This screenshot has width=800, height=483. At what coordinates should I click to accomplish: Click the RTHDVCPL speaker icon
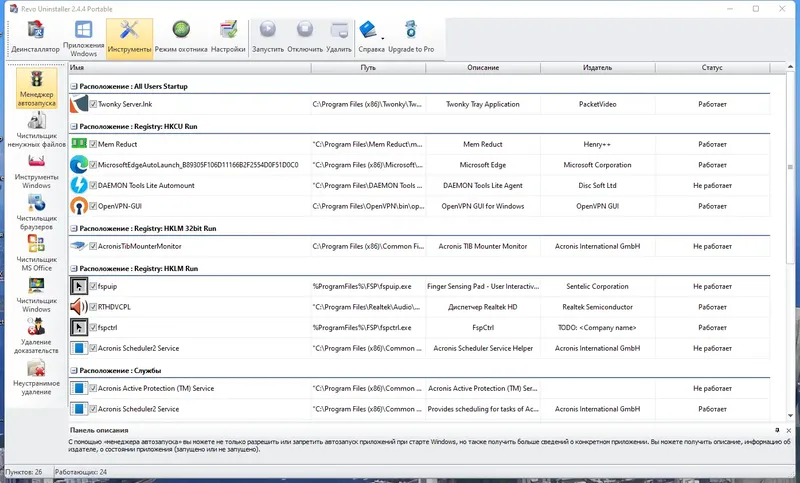(79, 307)
